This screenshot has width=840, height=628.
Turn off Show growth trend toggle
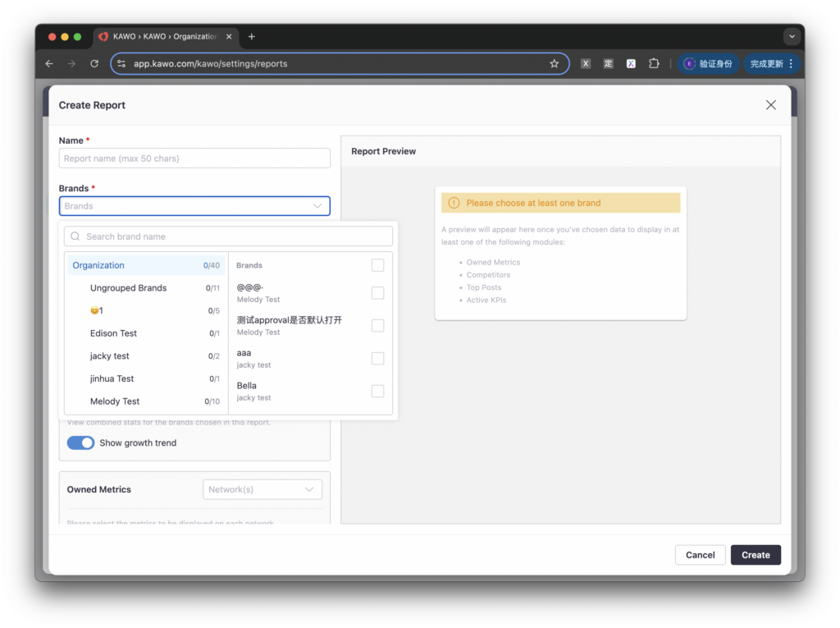80,443
